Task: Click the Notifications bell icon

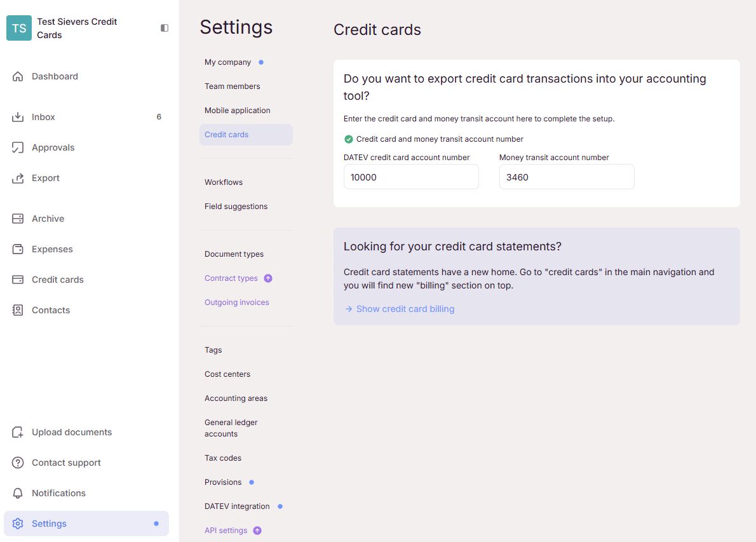Action: tap(18, 493)
